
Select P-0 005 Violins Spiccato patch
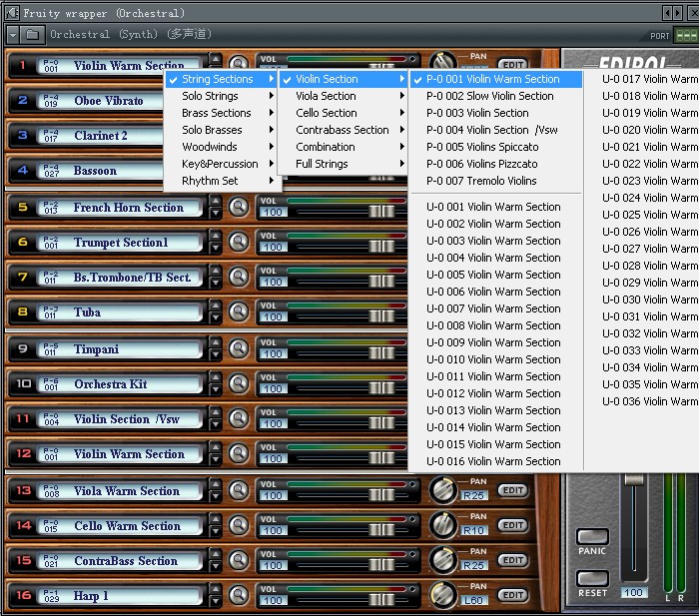click(481, 147)
